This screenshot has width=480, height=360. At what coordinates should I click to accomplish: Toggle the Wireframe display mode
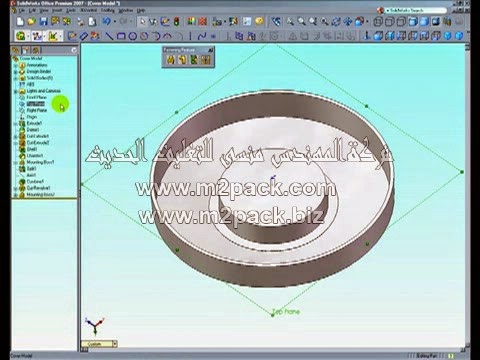coord(378,22)
